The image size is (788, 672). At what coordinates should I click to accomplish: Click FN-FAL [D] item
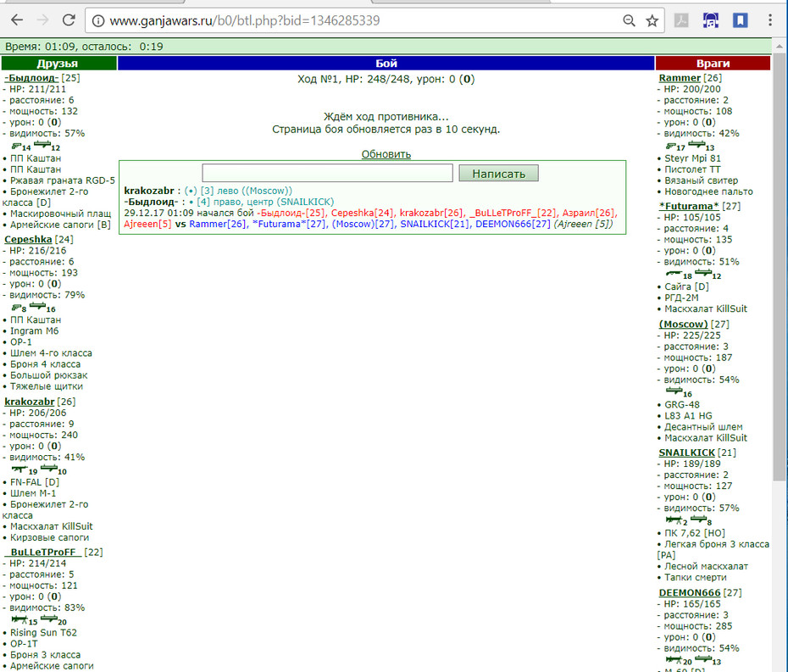(x=35, y=482)
